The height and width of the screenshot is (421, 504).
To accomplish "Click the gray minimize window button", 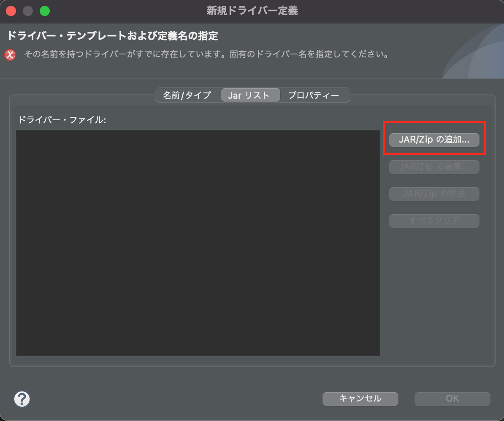I will tap(28, 11).
